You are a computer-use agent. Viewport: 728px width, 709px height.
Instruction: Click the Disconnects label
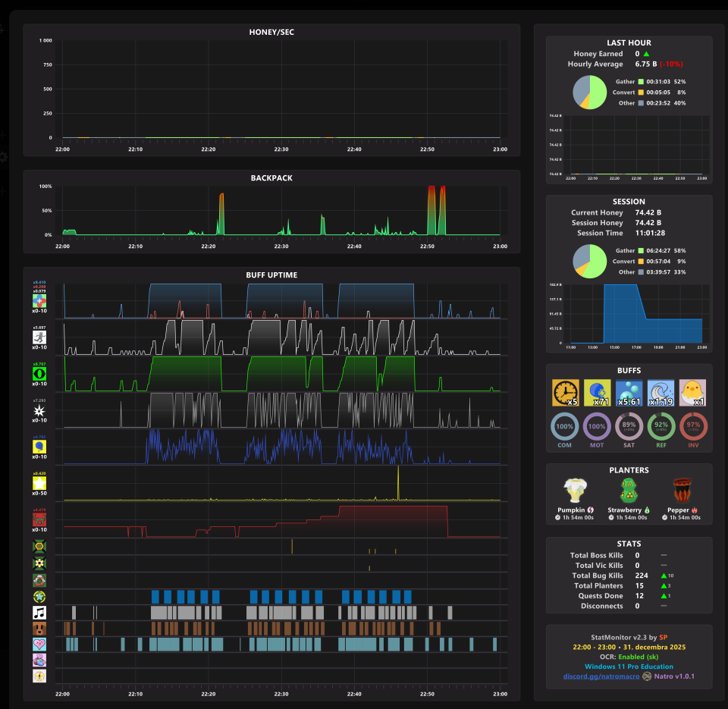pos(601,607)
